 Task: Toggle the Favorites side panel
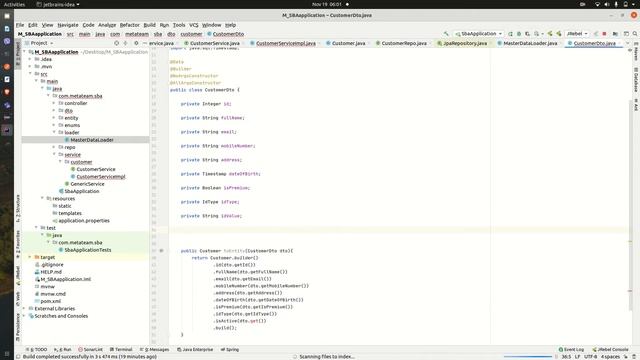point(18,244)
